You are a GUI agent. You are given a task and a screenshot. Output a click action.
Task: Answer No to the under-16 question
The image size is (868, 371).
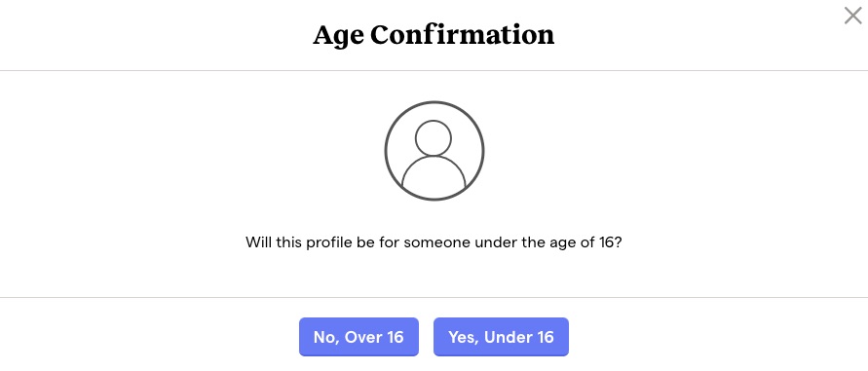359,337
